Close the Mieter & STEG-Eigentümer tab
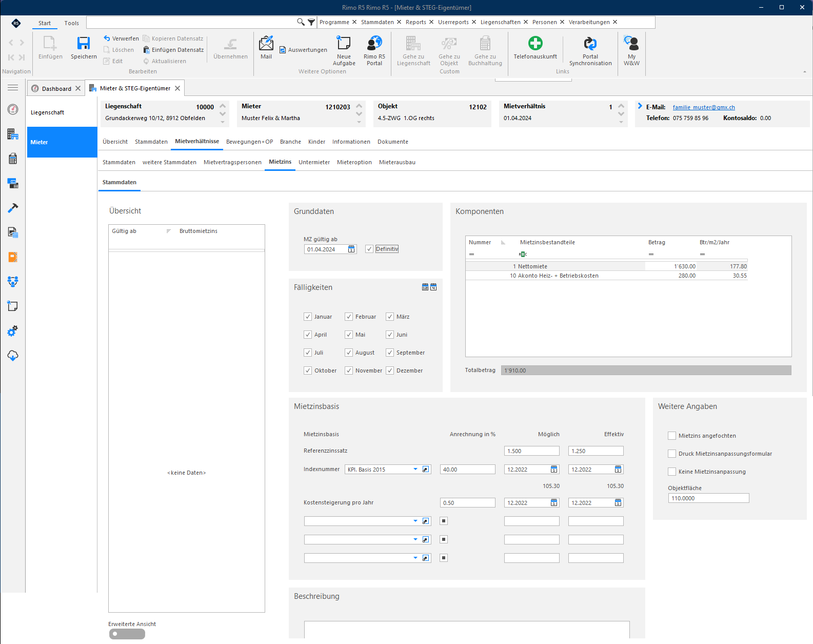813x644 pixels. [177, 88]
